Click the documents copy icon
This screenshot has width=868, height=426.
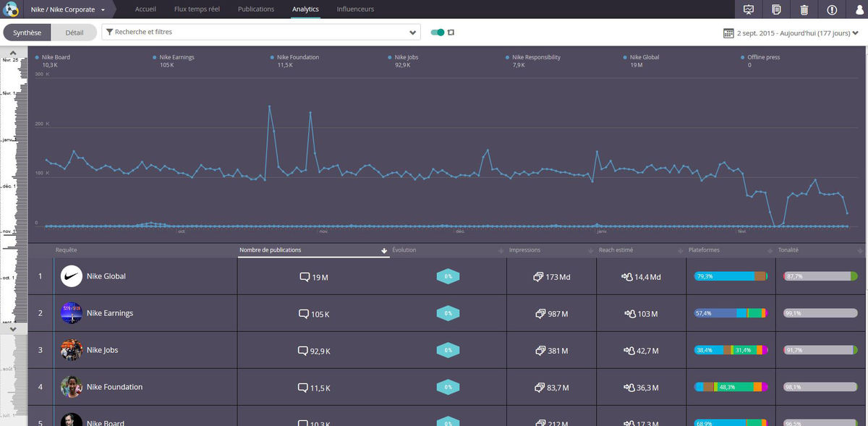776,9
